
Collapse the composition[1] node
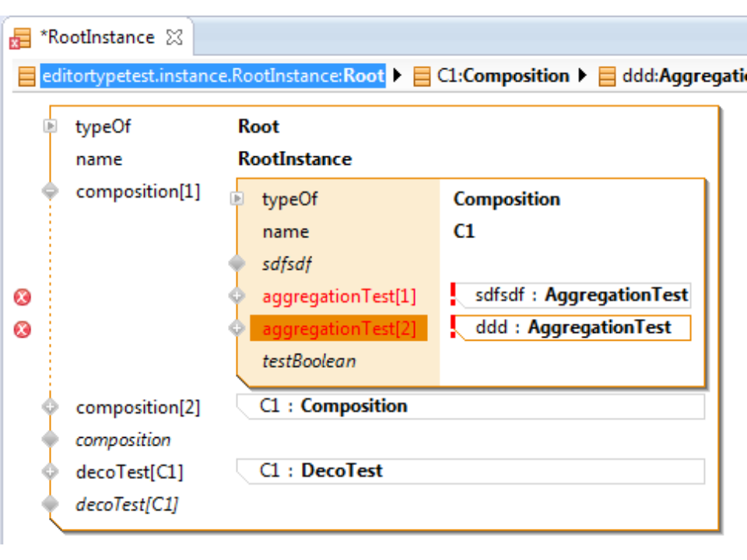tap(51, 191)
